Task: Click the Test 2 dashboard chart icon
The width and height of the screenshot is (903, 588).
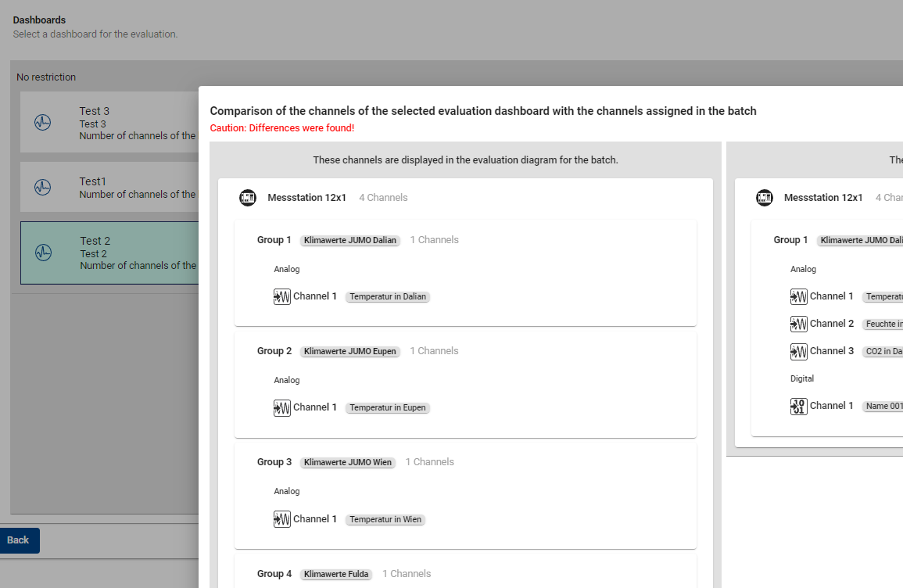Action: click(x=43, y=253)
